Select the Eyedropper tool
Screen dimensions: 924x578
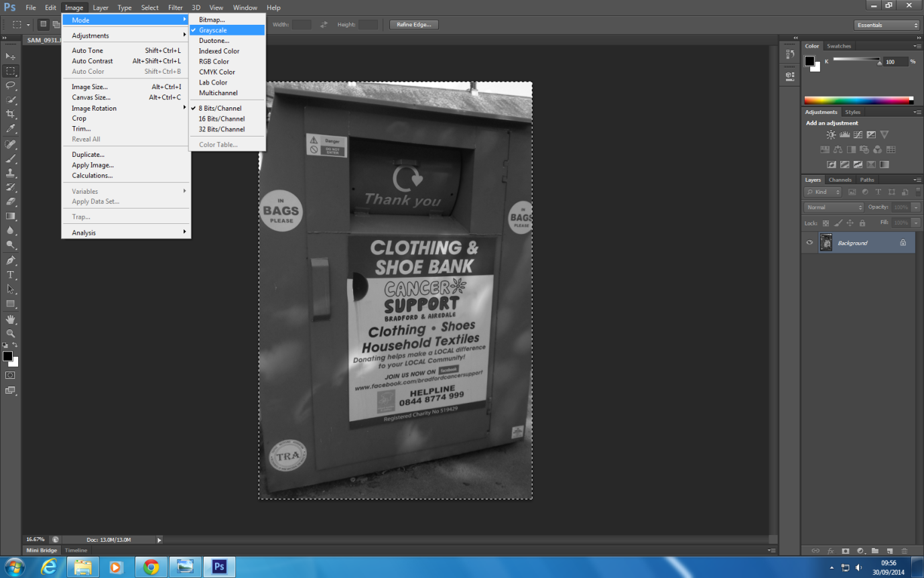pos(11,129)
